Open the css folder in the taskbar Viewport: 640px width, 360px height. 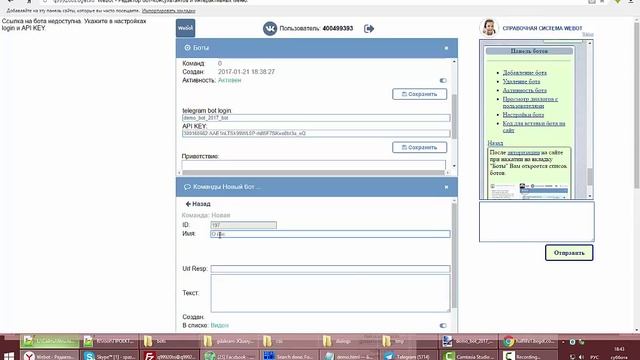click(x=289, y=341)
